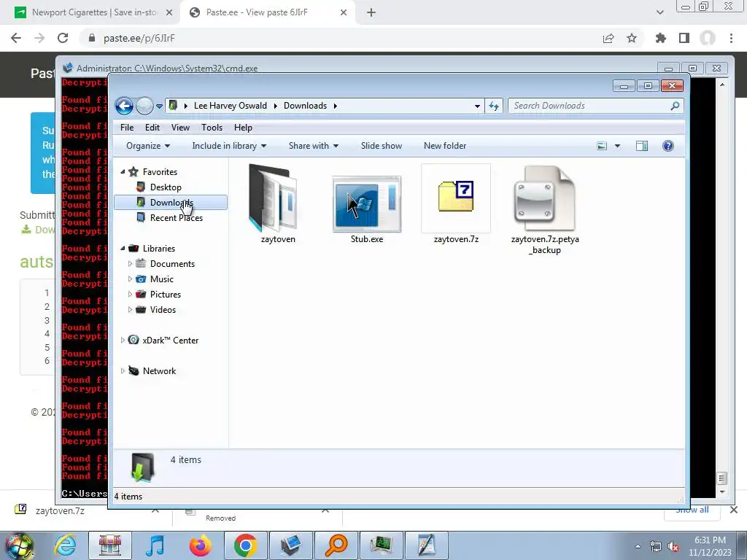Select Desktop in Favorites
Image resolution: width=747 pixels, height=560 pixels.
[166, 187]
